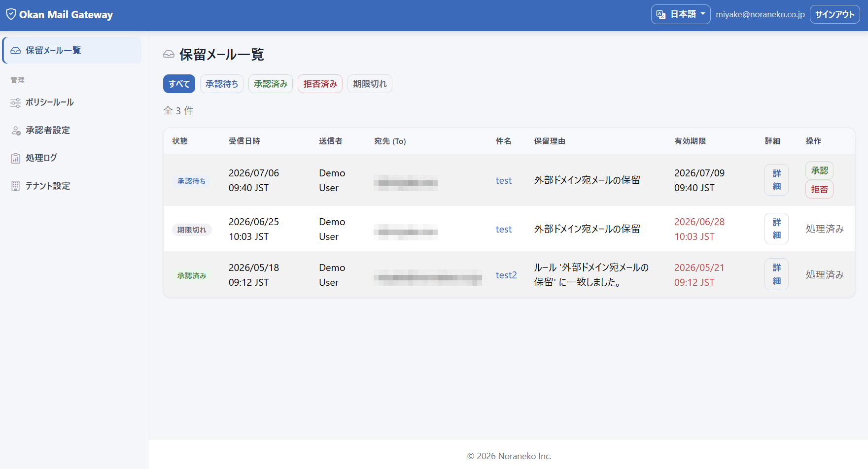
Task: Select the 期限切れ filter tab
Action: 370,84
